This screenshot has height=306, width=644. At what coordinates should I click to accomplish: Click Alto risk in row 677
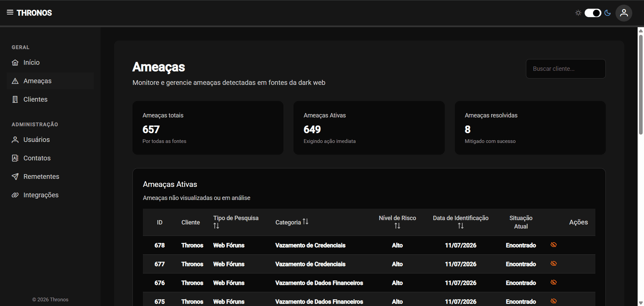(397, 264)
